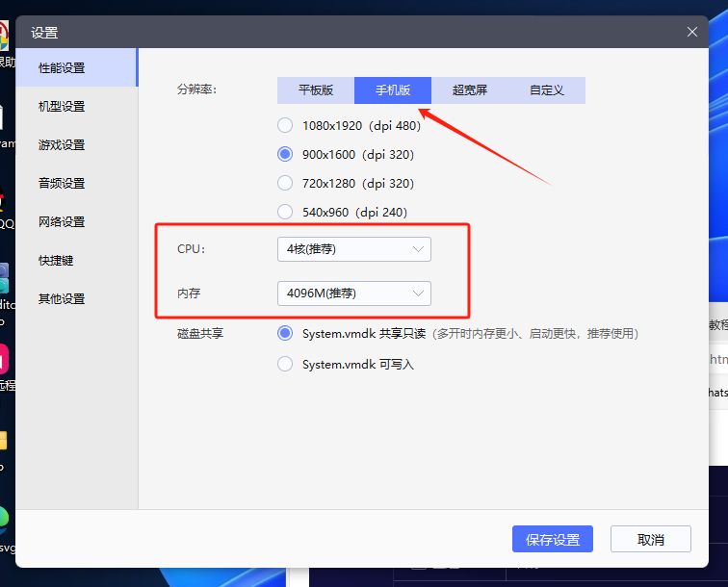The width and height of the screenshot is (728, 587).
Task: Go to 网络设置 page
Action: 62,221
